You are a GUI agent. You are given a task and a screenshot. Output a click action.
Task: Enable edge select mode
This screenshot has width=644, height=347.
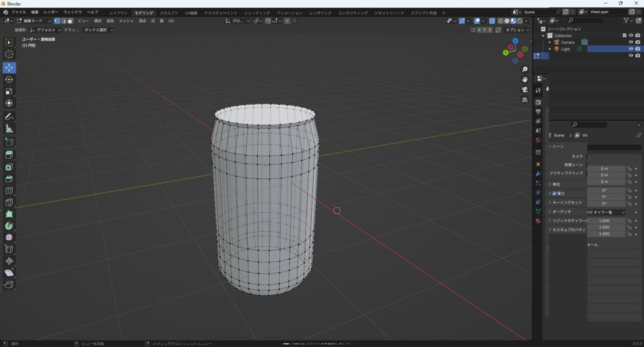click(x=64, y=21)
